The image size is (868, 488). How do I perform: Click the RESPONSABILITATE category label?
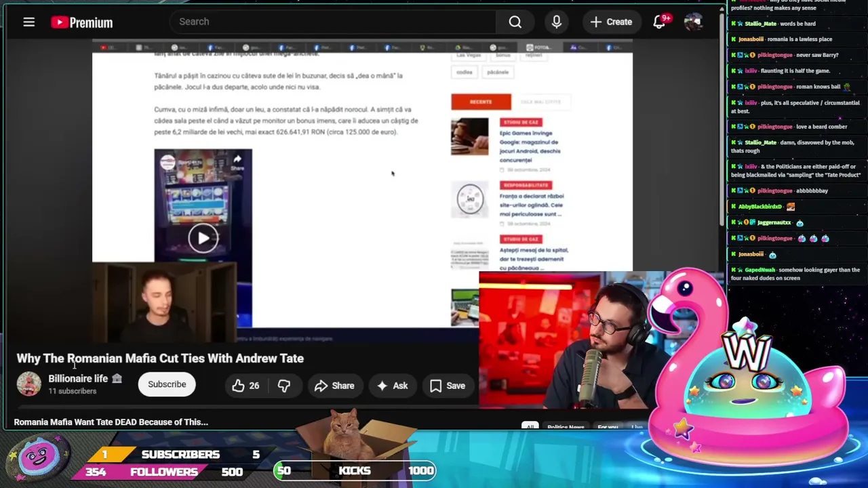[x=526, y=185]
